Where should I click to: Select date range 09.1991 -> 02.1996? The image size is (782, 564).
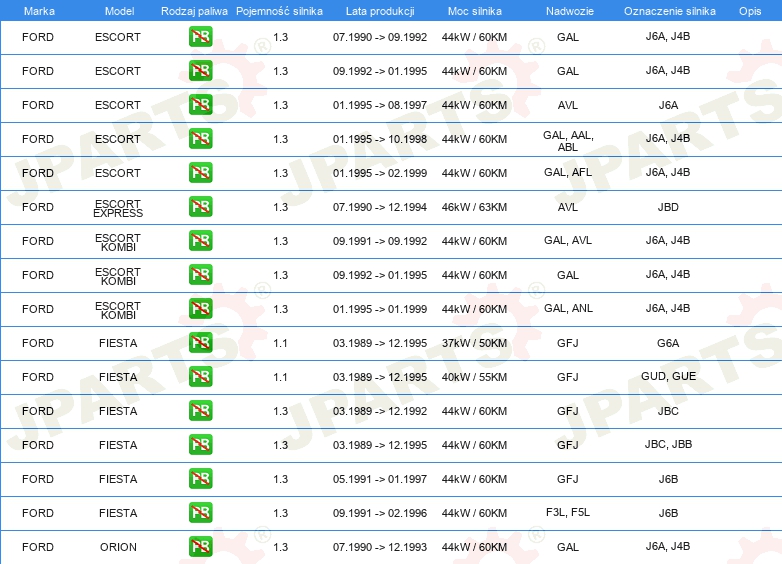click(380, 513)
